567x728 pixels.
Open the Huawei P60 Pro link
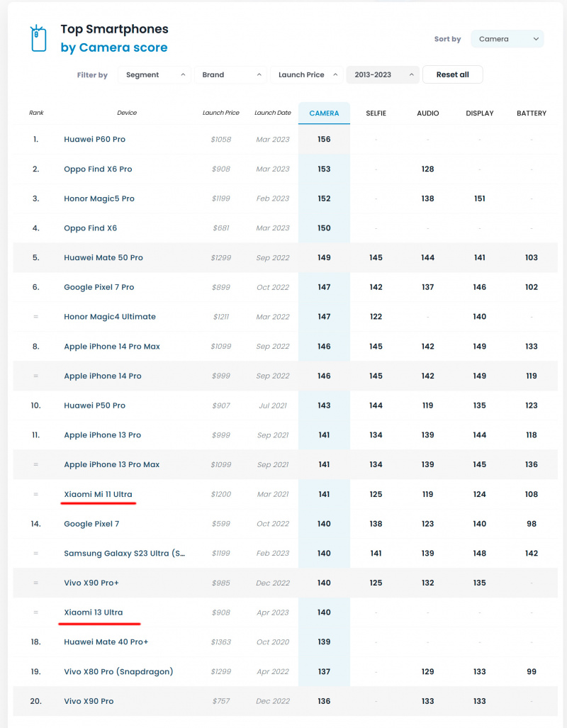pyautogui.click(x=94, y=140)
